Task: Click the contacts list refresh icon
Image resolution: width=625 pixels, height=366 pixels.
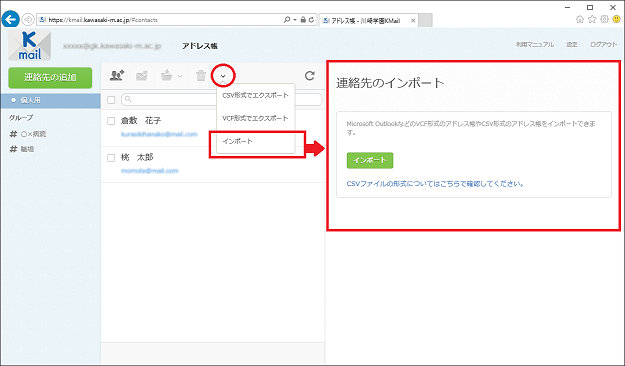Action: point(310,75)
